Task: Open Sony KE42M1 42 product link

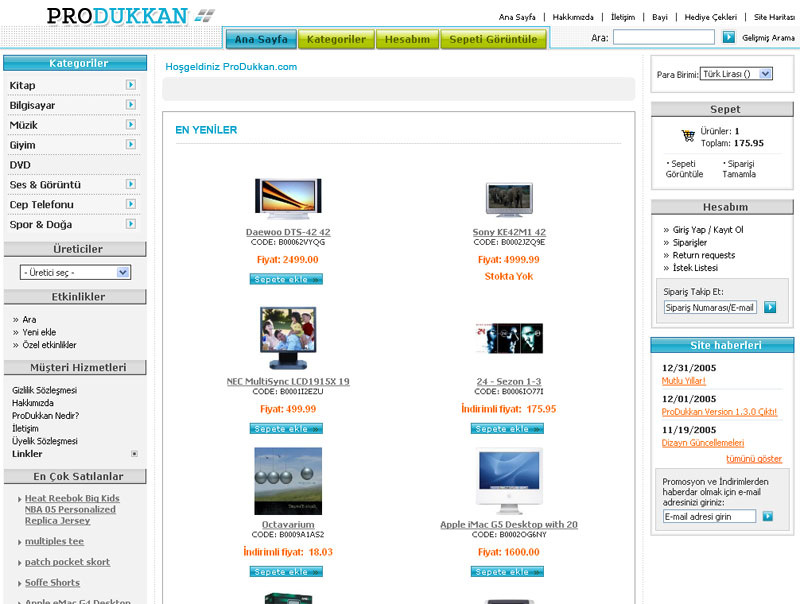Action: 509,232
